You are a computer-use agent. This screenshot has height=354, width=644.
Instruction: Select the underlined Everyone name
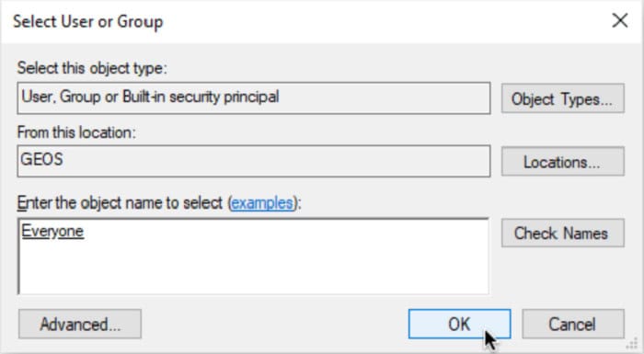pyautogui.click(x=52, y=231)
